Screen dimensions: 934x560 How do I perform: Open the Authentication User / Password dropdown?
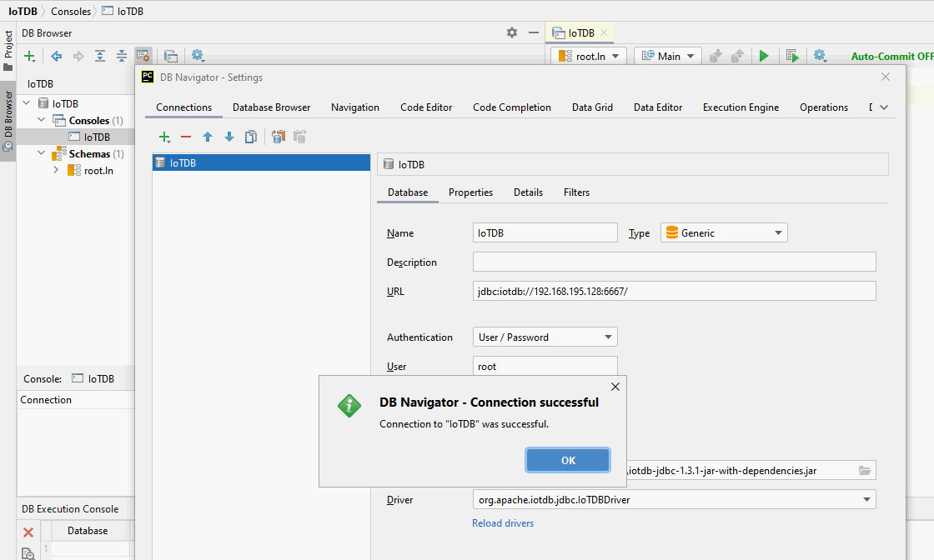tap(545, 337)
